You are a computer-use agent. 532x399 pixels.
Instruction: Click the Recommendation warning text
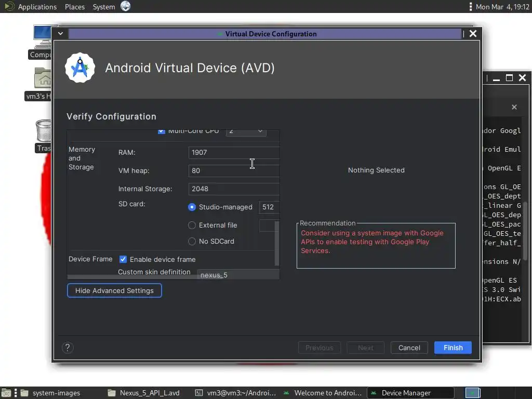coord(372,242)
